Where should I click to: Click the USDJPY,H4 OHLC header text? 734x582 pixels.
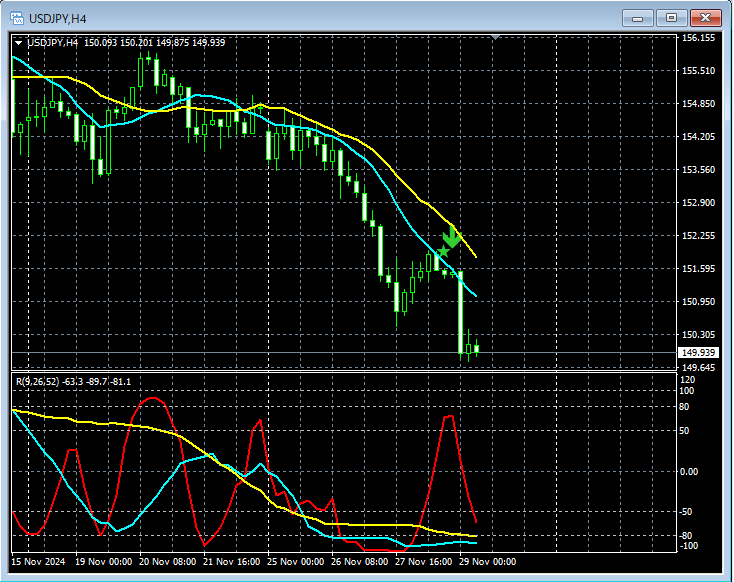point(126,43)
